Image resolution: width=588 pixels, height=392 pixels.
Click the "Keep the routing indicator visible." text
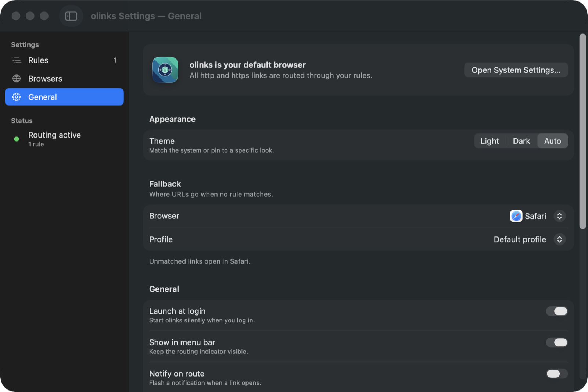tap(198, 352)
